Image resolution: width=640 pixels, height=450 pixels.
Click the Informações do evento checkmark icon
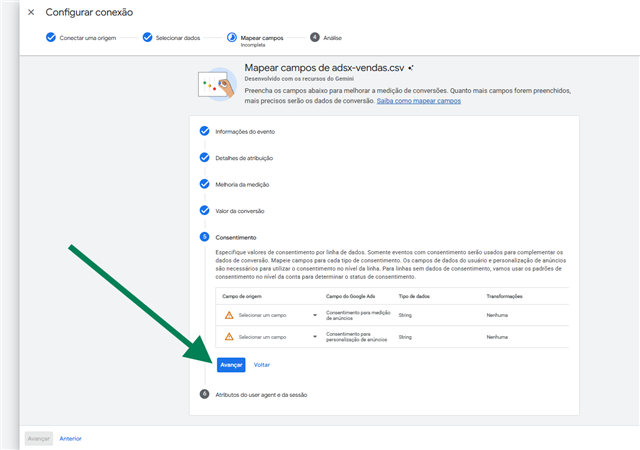coord(204,131)
